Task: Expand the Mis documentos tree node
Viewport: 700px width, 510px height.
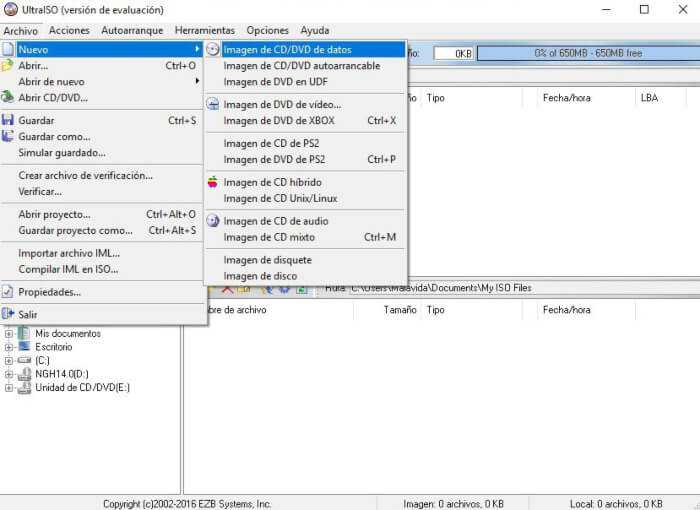Action: (9, 333)
